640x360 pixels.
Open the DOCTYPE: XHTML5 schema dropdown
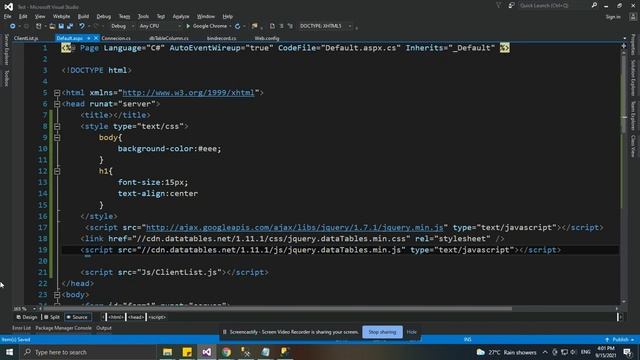(x=325, y=26)
